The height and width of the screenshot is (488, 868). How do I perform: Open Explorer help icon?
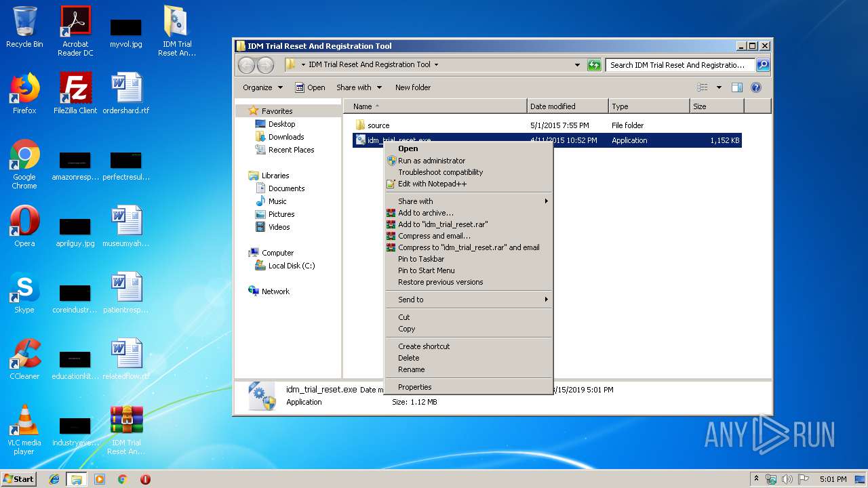[756, 87]
